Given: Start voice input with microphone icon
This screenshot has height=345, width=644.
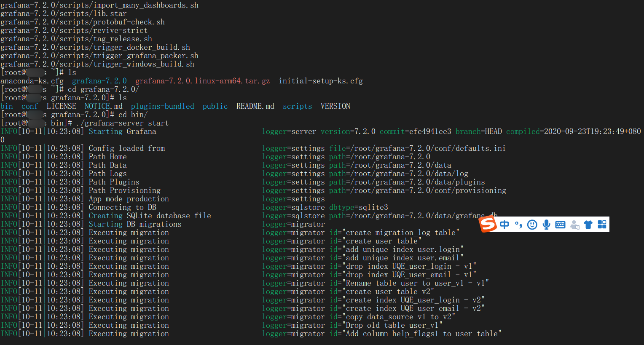Looking at the screenshot, I should 546,225.
